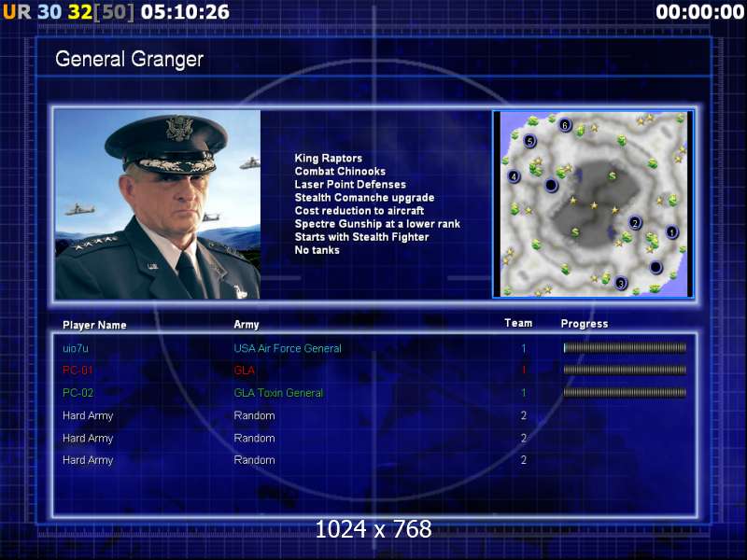Click the Stealth Comanche upgrade line
The image size is (747, 560).
tap(364, 197)
